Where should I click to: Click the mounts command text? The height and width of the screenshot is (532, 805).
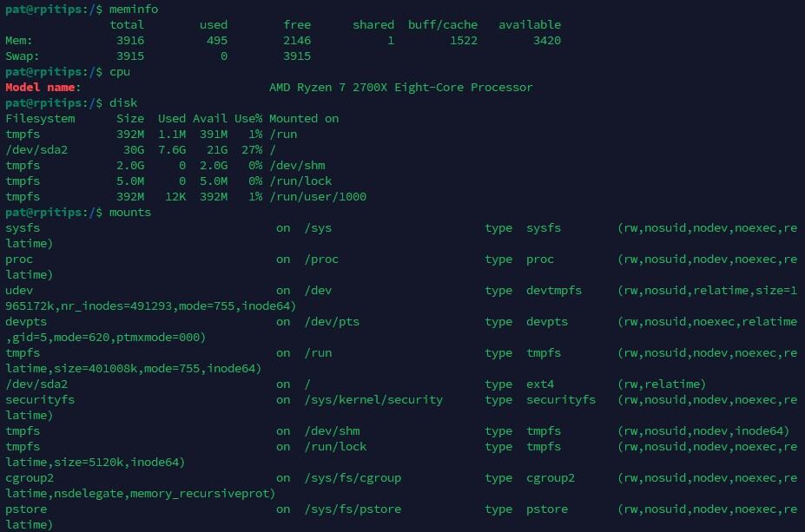pyautogui.click(x=127, y=212)
